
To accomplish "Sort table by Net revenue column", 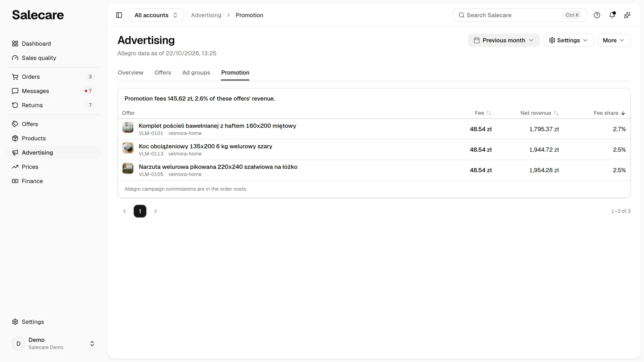I will (x=539, y=113).
